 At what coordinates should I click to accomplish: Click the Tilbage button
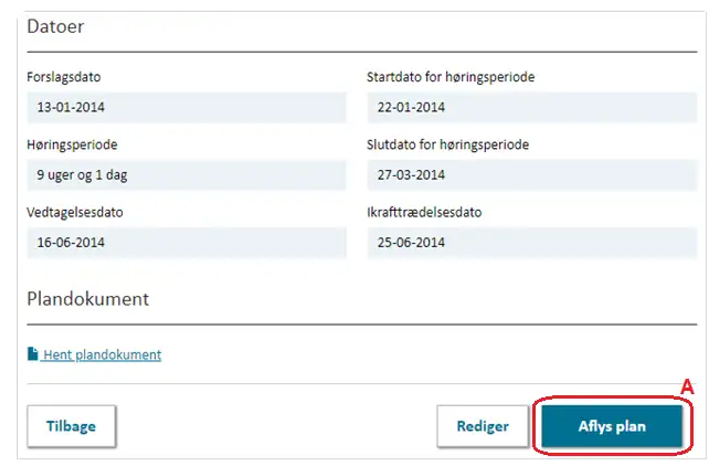[x=71, y=426]
